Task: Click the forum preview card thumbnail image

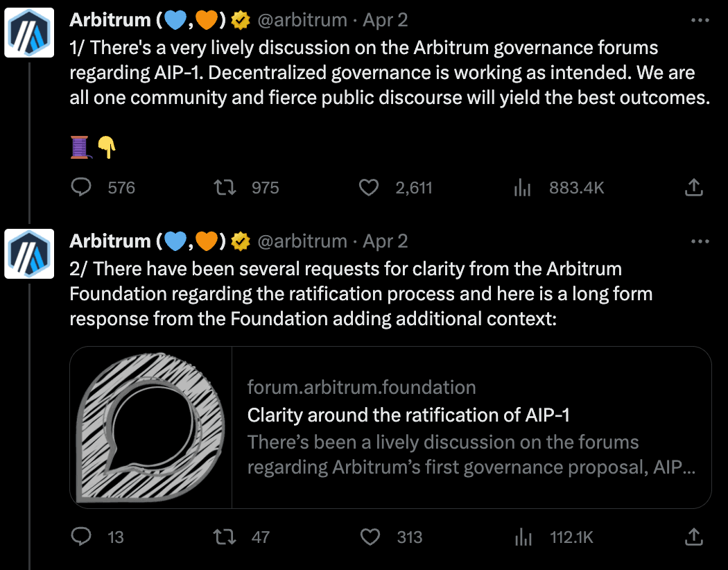Action: [151, 427]
